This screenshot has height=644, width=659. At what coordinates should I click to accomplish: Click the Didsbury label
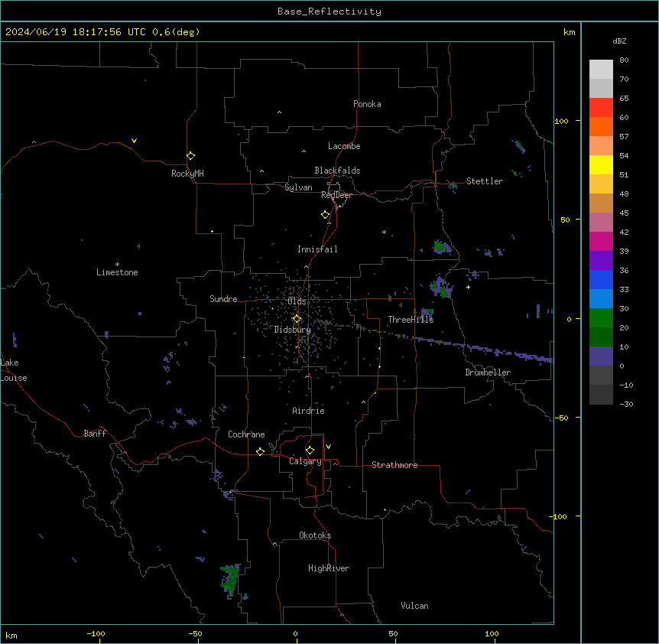point(293,330)
